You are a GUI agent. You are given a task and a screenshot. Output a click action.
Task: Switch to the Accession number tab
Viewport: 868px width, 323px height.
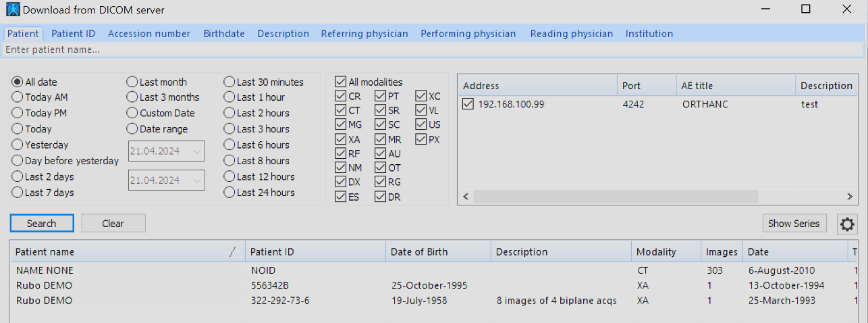[x=148, y=34]
